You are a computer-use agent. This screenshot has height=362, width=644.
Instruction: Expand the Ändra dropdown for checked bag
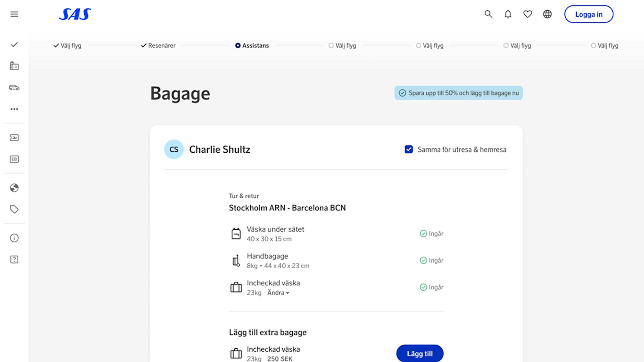tap(278, 293)
